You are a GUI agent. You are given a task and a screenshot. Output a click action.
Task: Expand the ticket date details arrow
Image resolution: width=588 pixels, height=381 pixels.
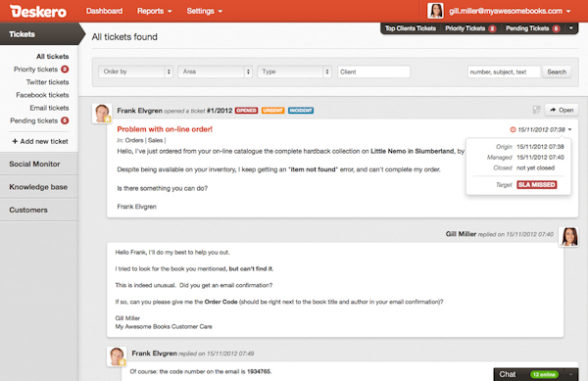click(x=570, y=129)
